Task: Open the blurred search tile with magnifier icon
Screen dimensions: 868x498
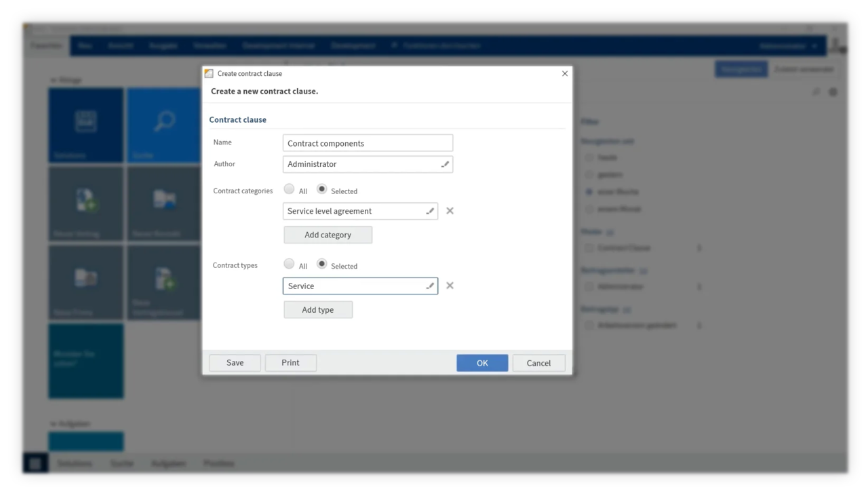Action: tap(163, 125)
